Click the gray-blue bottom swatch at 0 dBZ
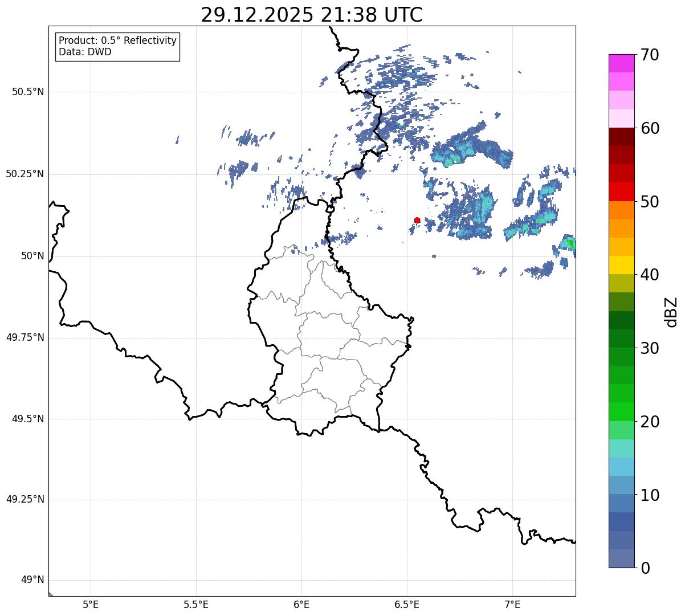The image size is (685, 616). click(x=622, y=558)
